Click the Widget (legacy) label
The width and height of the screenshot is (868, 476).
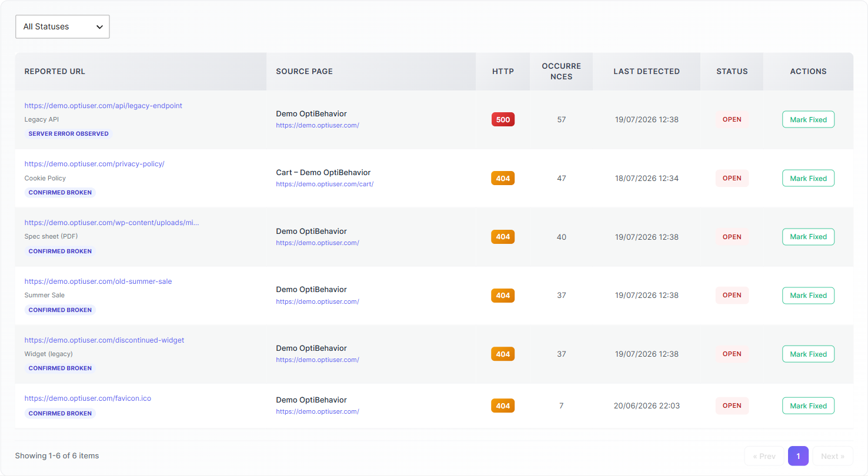pyautogui.click(x=49, y=354)
